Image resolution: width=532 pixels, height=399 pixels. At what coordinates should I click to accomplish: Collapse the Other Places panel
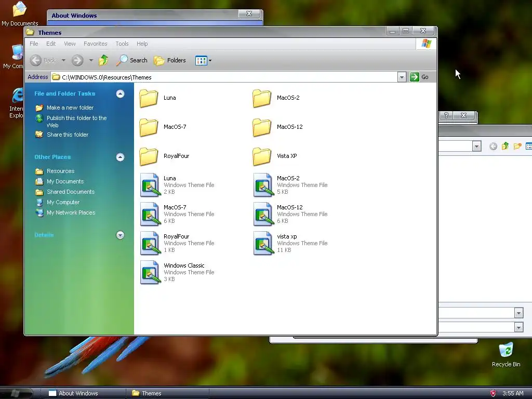pos(120,157)
